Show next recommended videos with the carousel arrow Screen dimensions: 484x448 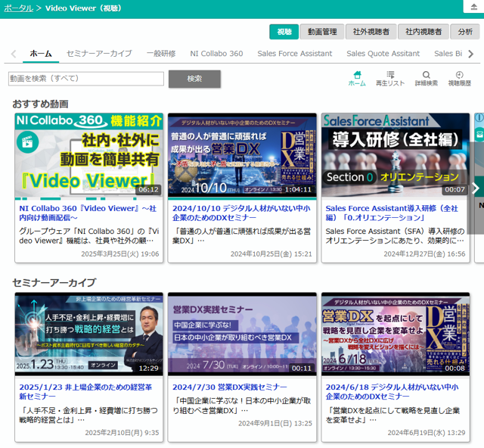(476, 188)
